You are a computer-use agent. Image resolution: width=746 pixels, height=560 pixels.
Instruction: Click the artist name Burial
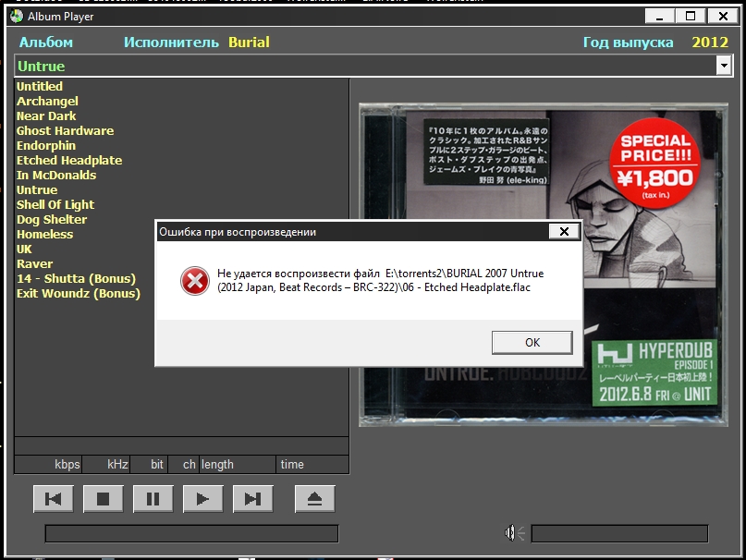[249, 42]
